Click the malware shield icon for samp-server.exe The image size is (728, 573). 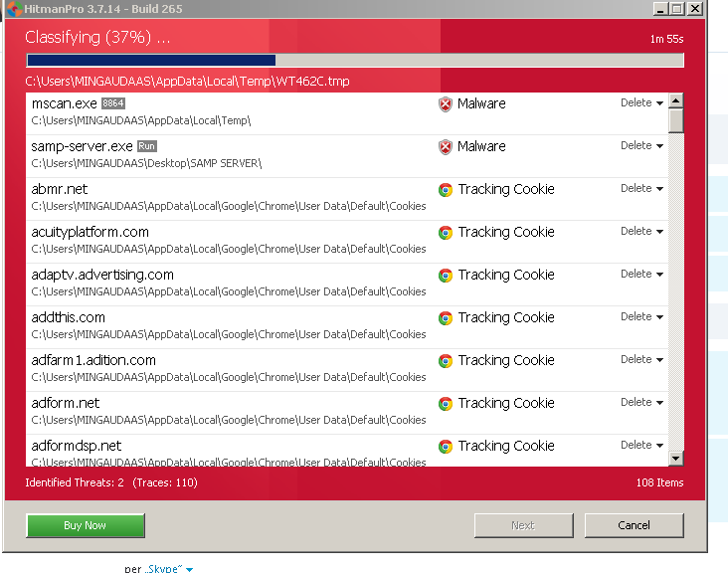tap(446, 147)
